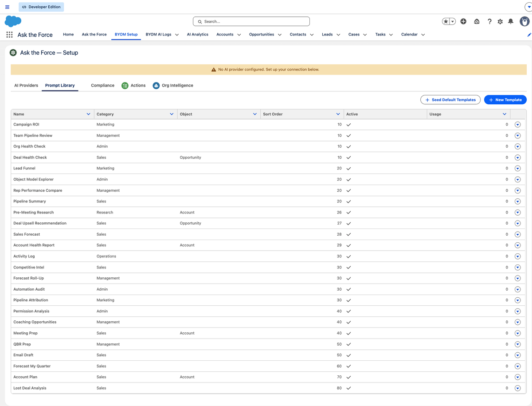The width and height of the screenshot is (532, 406).
Task: Open row actions for Email Draft
Action: 517,355
